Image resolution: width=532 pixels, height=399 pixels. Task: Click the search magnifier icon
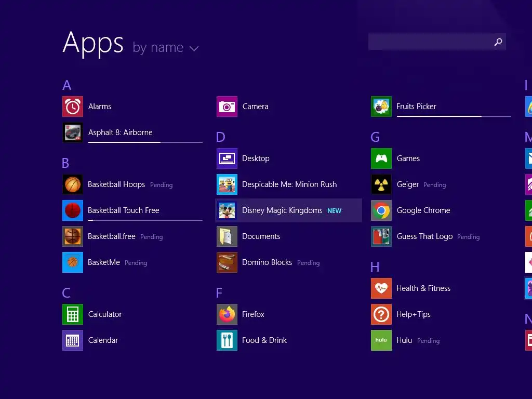pyautogui.click(x=498, y=42)
